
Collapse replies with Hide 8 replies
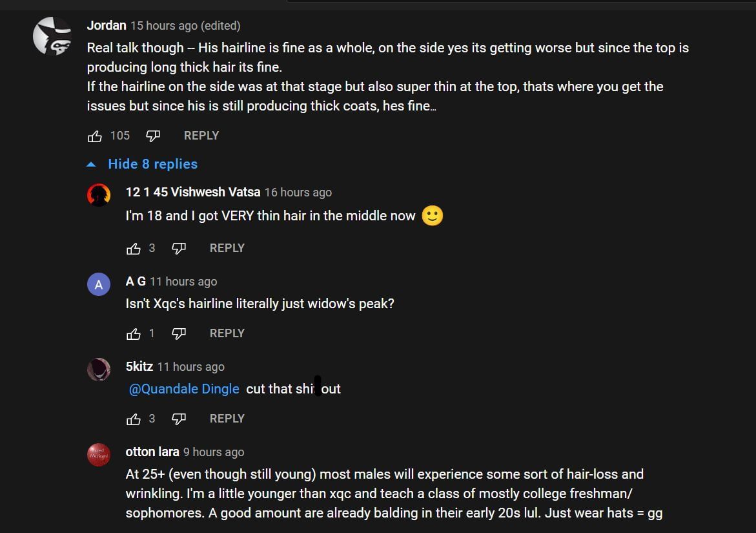152,164
